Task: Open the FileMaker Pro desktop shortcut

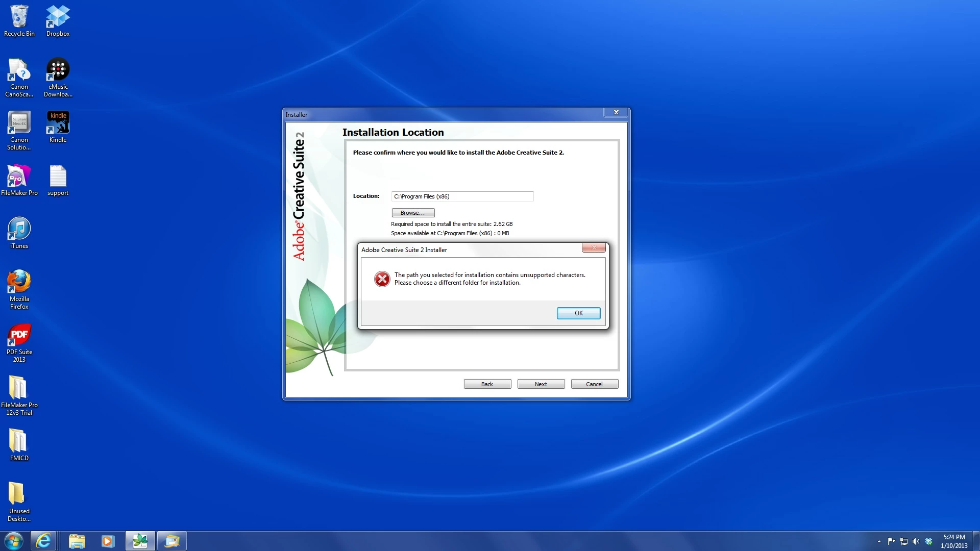Action: point(19,177)
